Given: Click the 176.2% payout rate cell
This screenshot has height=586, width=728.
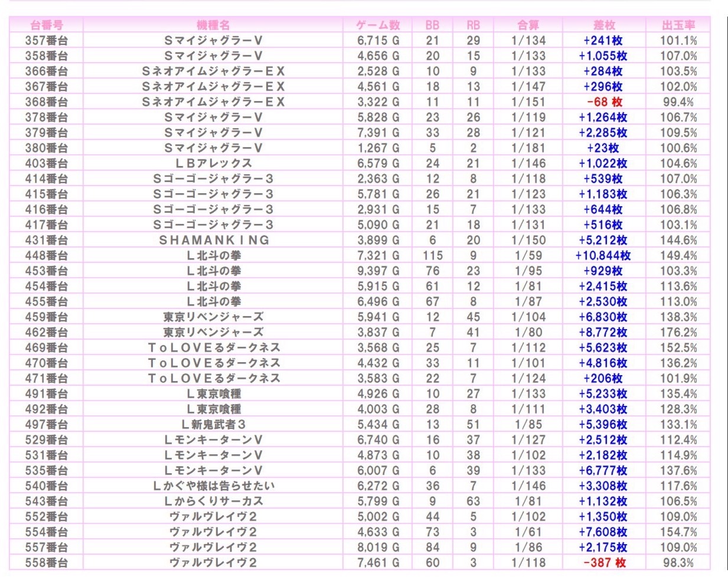Looking at the screenshot, I should click(678, 332).
